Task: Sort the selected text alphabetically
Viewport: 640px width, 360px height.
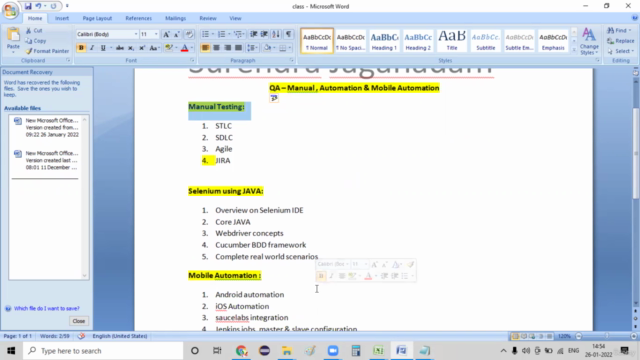Action: 276,34
